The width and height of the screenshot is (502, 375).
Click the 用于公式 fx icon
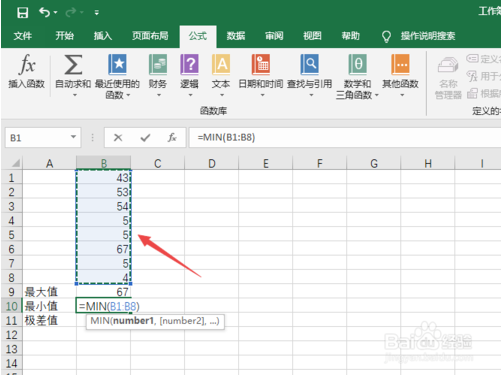(x=472, y=76)
